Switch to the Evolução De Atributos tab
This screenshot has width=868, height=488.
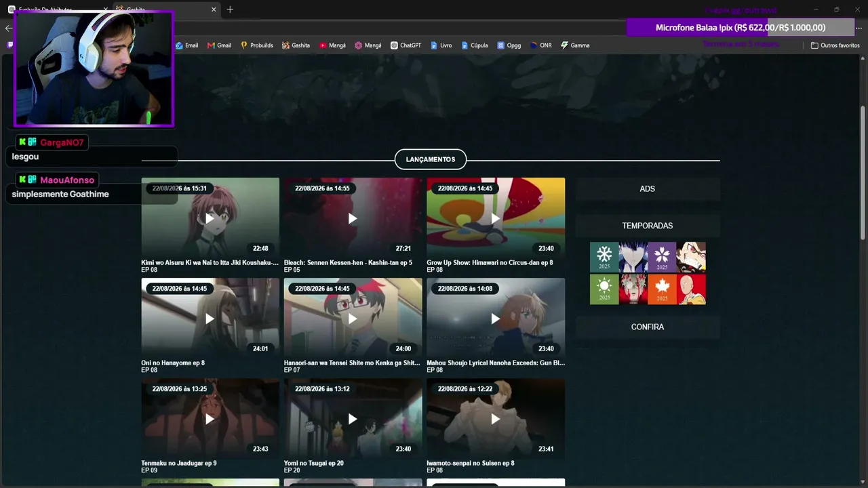[x=58, y=9]
